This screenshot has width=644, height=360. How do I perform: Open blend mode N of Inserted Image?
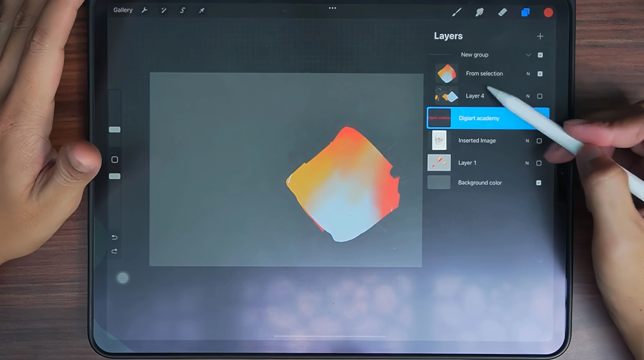coord(527,141)
